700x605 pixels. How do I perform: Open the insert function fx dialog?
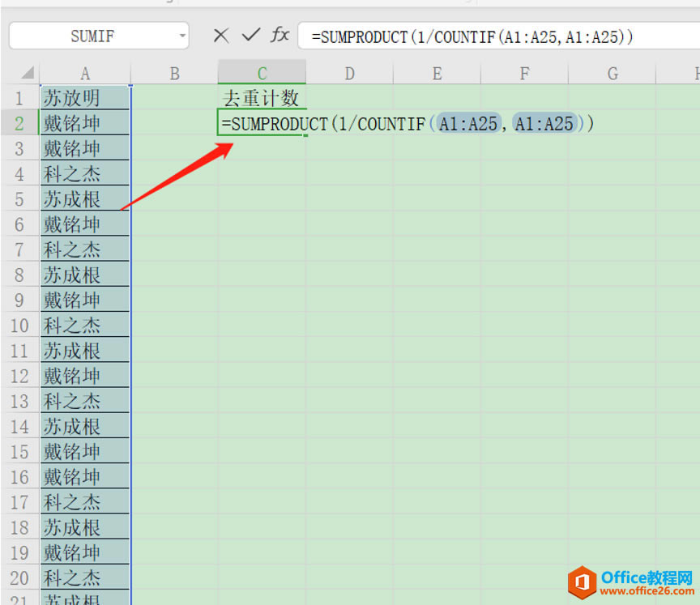click(x=280, y=34)
